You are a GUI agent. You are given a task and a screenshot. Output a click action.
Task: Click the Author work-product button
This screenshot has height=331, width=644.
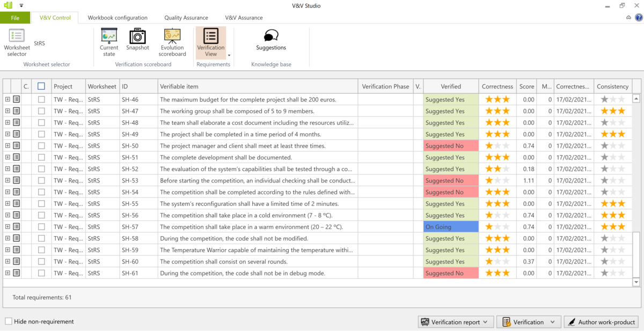[601, 322]
